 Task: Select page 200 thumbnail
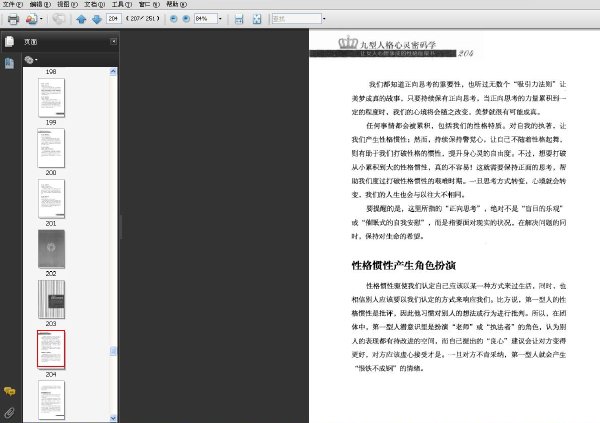click(51, 198)
